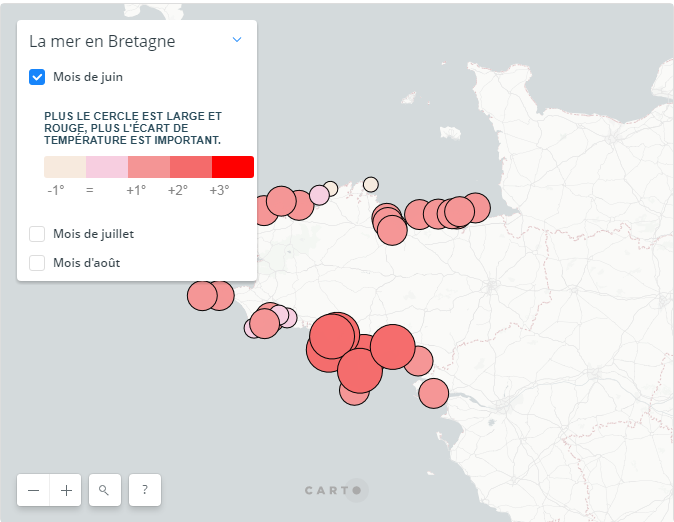This screenshot has height=522, width=674.
Task: Click the westernmost red circle marker
Action: 202,296
